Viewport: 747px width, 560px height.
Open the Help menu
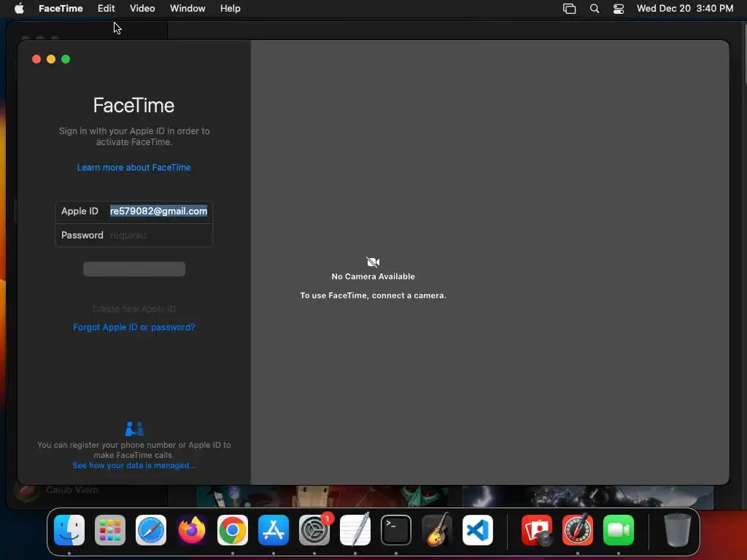pos(230,9)
